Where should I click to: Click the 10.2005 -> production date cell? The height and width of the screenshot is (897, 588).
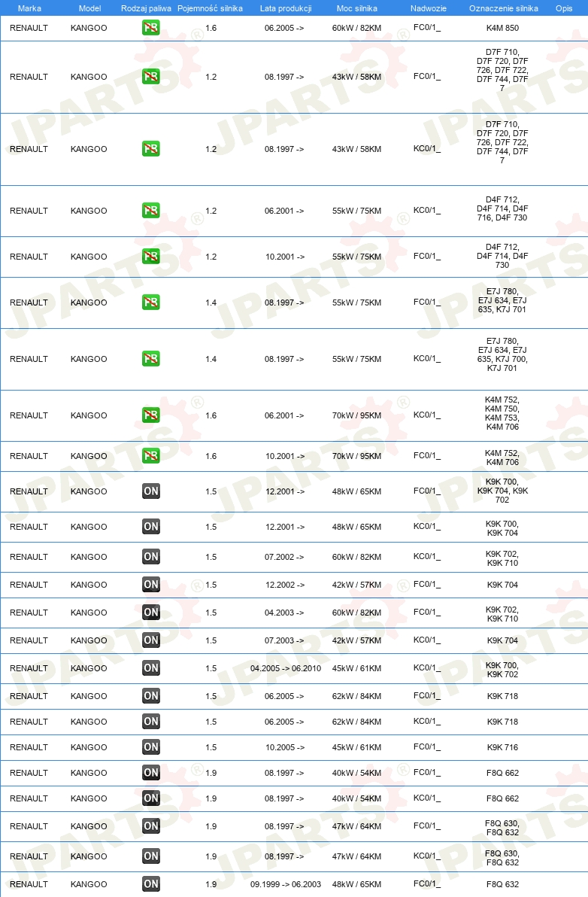tap(285, 748)
